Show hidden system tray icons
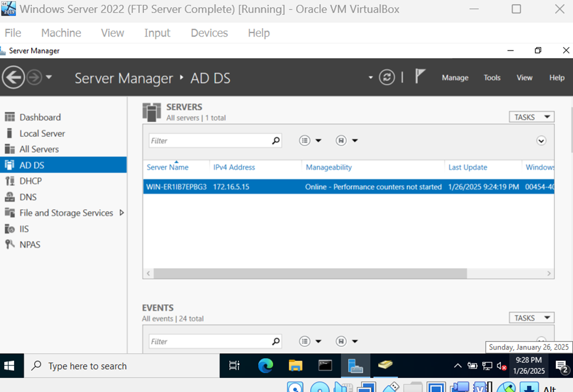 tap(457, 366)
